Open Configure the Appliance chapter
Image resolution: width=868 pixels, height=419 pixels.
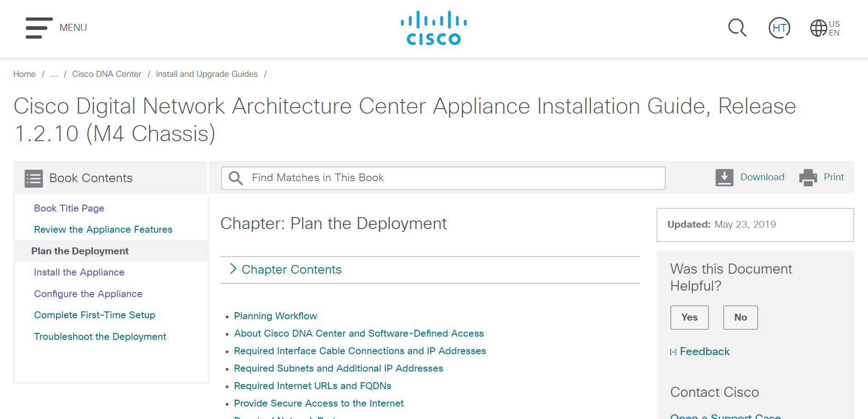(88, 294)
